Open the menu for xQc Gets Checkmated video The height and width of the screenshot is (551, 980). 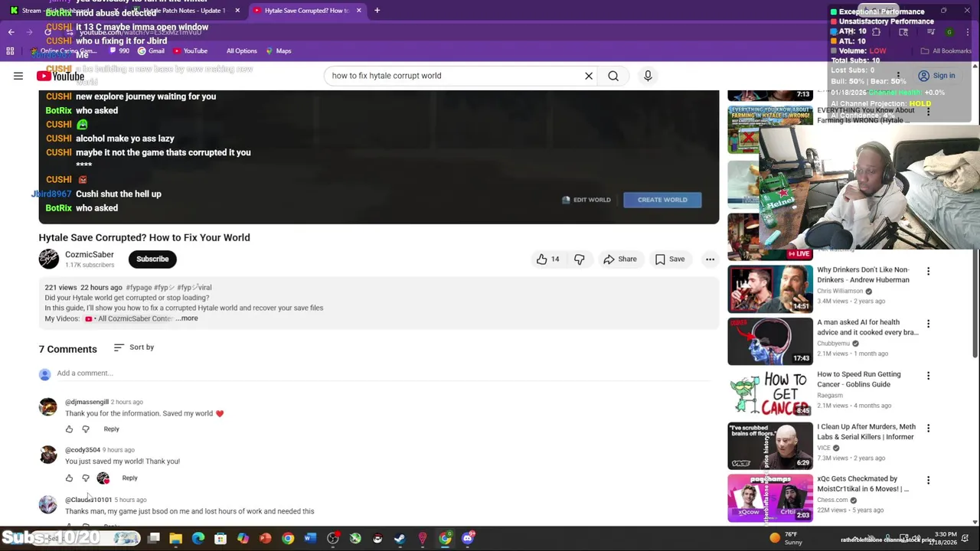[928, 480]
